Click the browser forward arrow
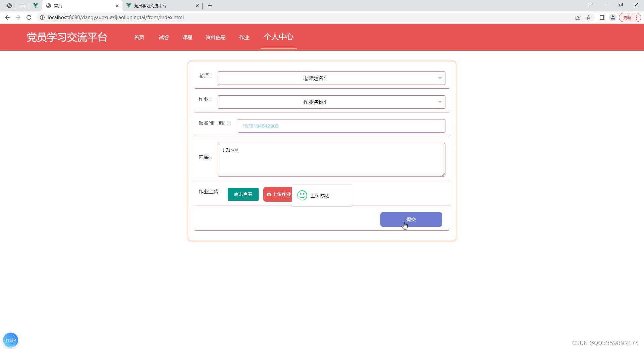 [18, 17]
